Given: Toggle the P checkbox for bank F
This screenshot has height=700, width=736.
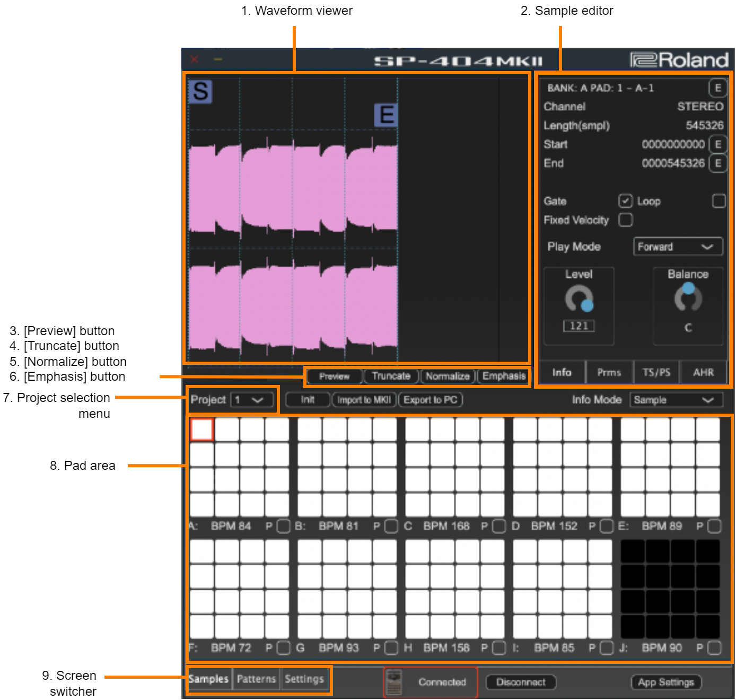Looking at the screenshot, I should point(284,648).
